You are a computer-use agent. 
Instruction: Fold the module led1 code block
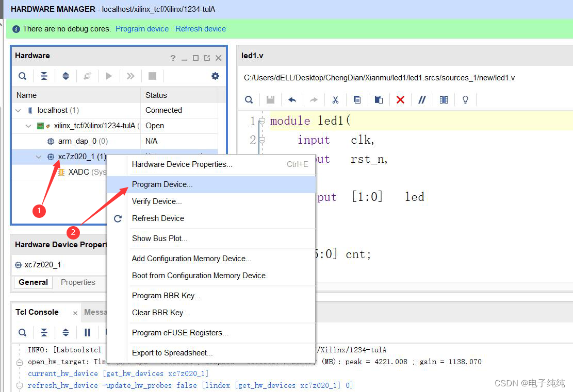pyautogui.click(x=261, y=121)
